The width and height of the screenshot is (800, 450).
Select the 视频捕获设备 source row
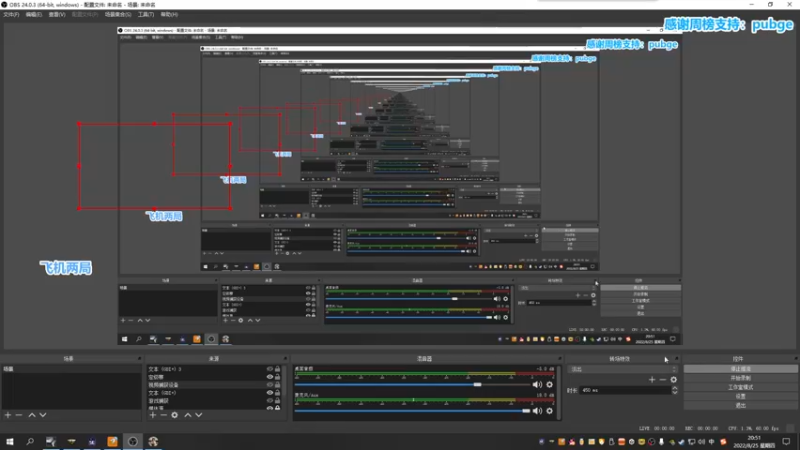[214, 385]
